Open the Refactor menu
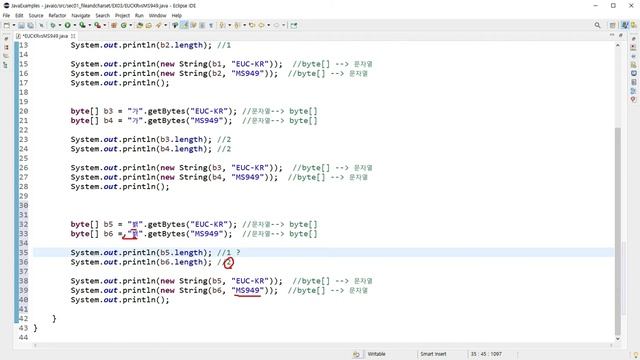640x360 pixels. click(x=57, y=16)
